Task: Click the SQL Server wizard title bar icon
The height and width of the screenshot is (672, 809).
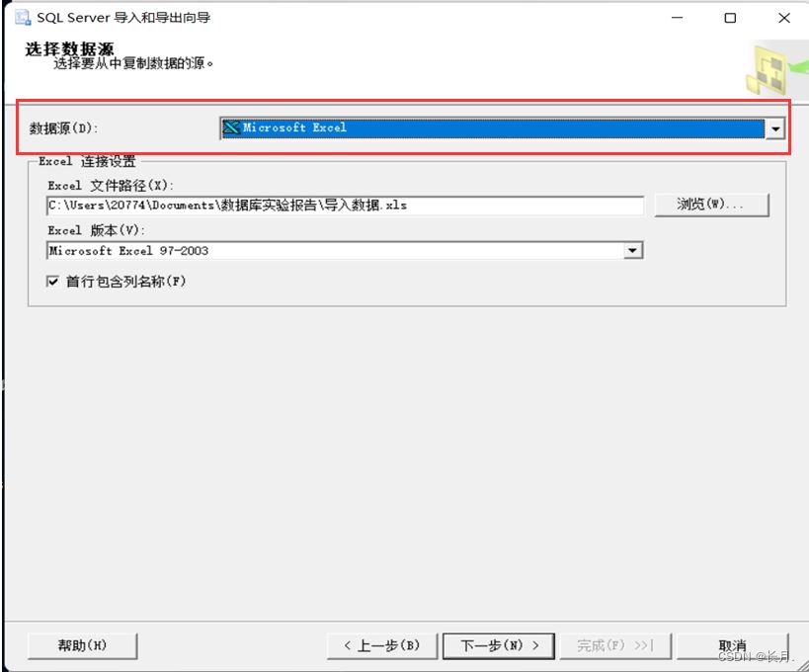Action: 23,18
